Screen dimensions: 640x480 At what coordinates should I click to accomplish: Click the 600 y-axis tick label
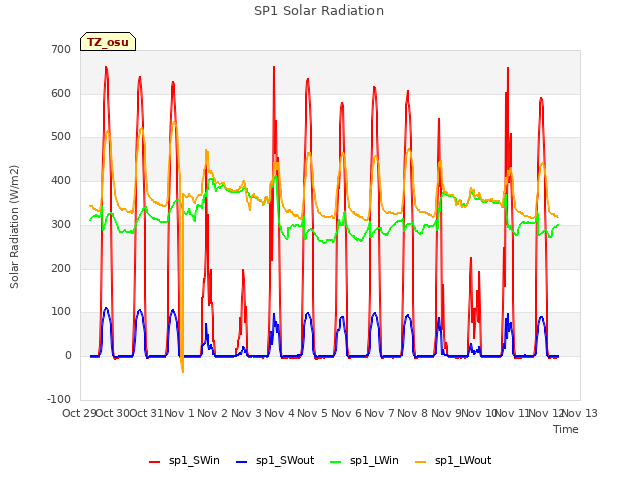click(61, 93)
